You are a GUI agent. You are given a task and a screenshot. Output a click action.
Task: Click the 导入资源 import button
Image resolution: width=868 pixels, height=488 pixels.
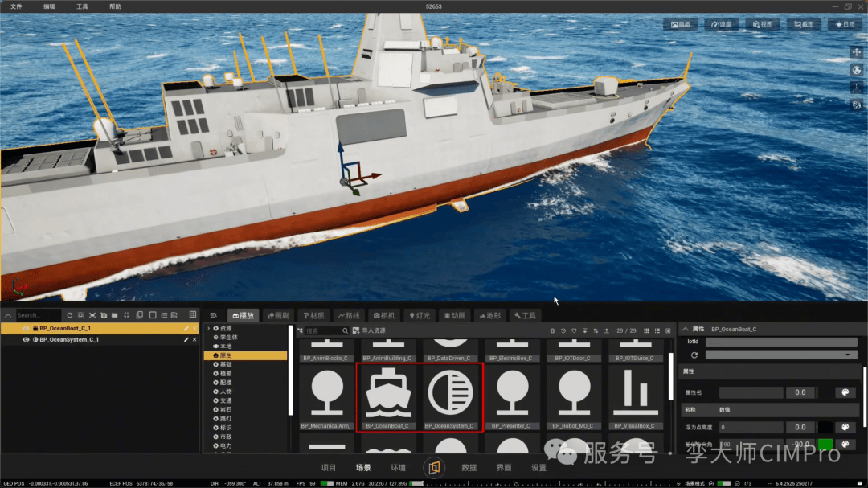(369, 330)
